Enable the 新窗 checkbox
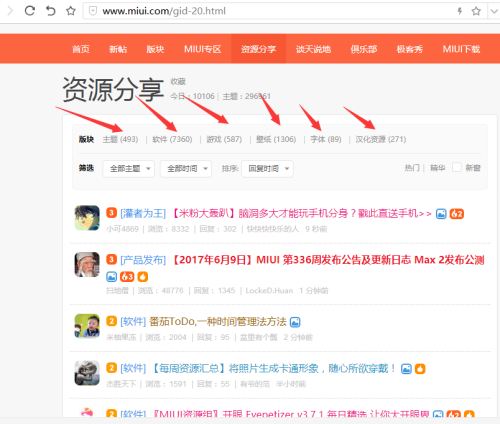This screenshot has height=424, width=500. tap(457, 167)
